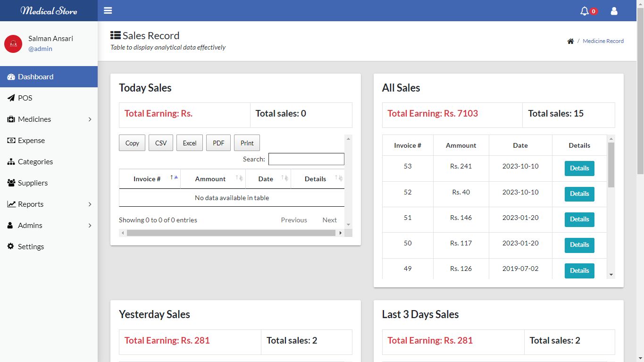Click the Suppliers people icon
Viewport: 644px width, 362px height.
coord(11,183)
